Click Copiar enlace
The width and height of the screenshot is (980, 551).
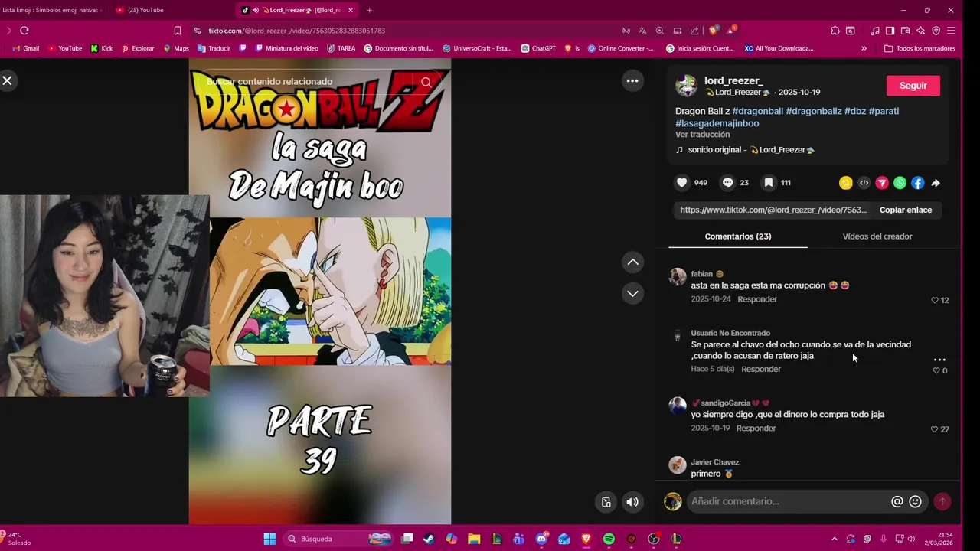tap(906, 210)
